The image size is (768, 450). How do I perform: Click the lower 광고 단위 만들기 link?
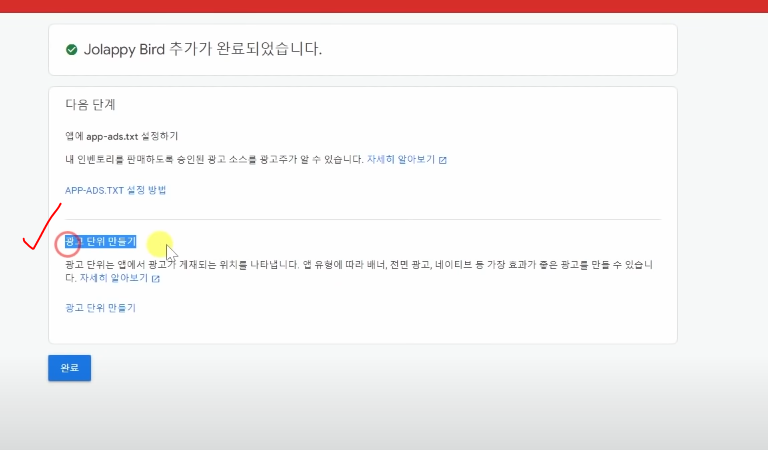(100, 308)
